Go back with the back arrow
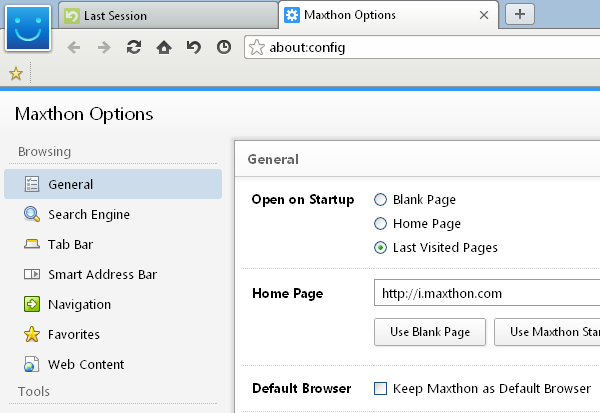Screen dimensions: 600x413 point(74,47)
